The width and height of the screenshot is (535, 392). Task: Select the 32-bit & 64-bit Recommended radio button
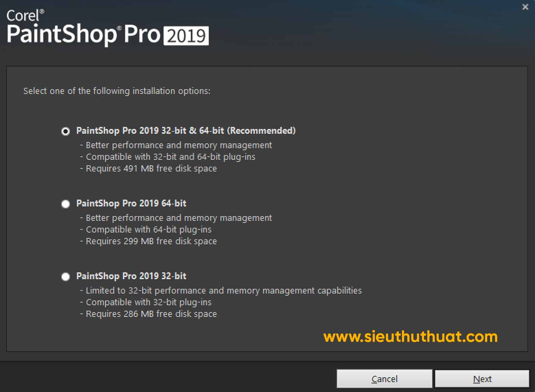(x=66, y=131)
